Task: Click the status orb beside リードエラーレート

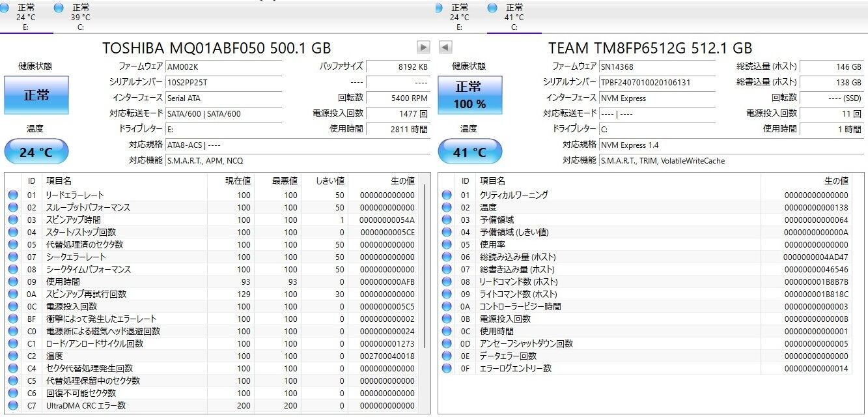Action: click(x=12, y=195)
